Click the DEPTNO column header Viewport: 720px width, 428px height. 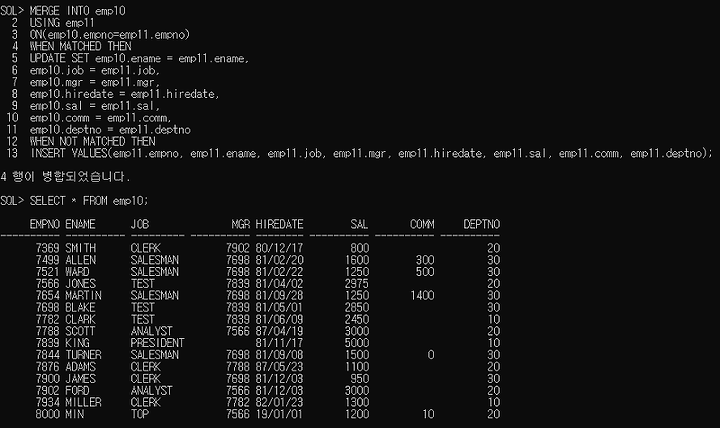482,224
